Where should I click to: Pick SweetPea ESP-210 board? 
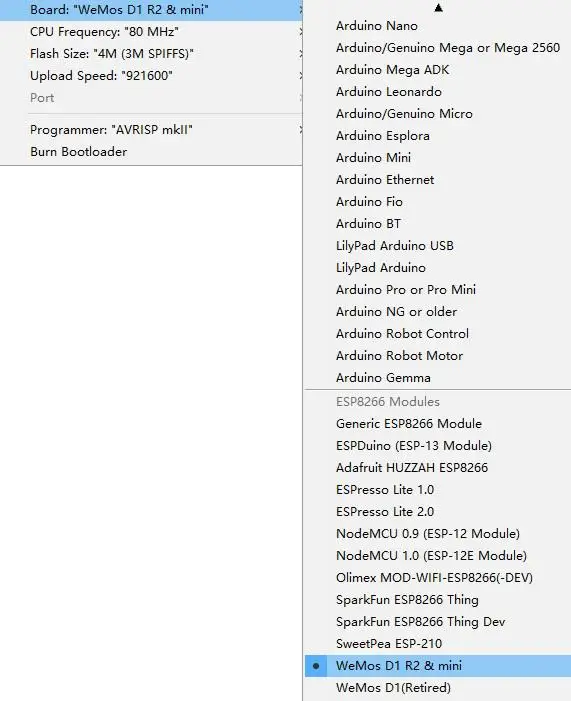click(x=438, y=643)
